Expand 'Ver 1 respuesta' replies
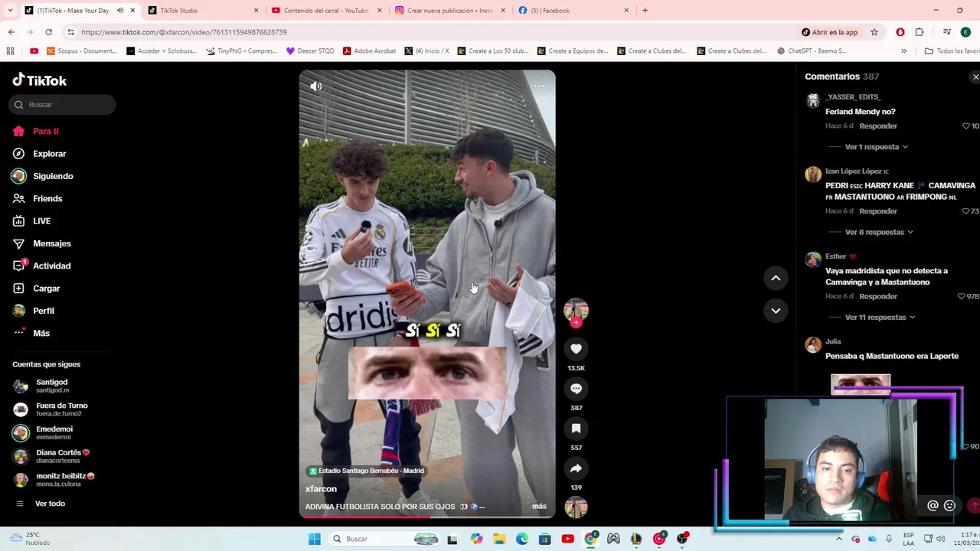 876,147
